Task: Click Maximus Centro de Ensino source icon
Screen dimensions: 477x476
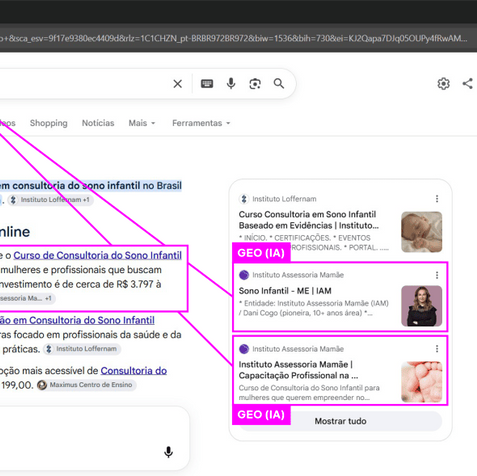Action: pos(42,385)
